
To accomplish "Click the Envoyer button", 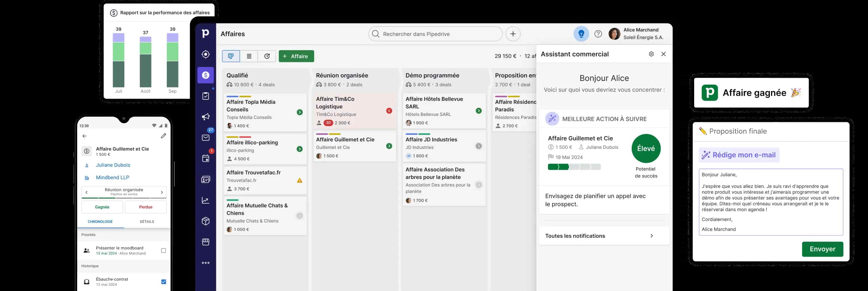I will pyautogui.click(x=822, y=249).
